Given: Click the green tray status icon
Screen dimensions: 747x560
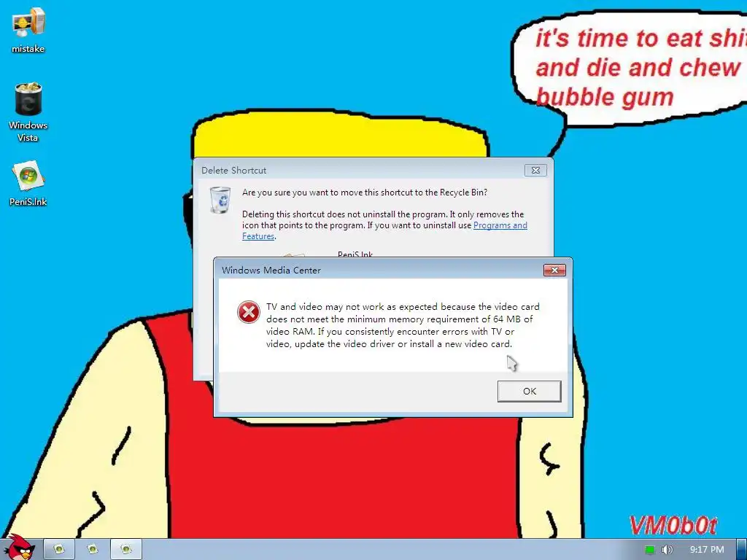Looking at the screenshot, I should point(650,550).
